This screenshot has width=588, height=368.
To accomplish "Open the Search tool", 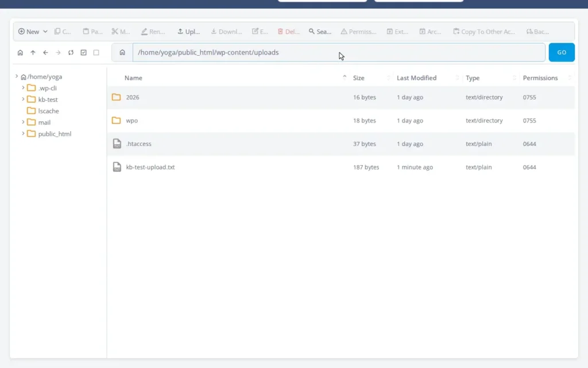I will tap(320, 32).
